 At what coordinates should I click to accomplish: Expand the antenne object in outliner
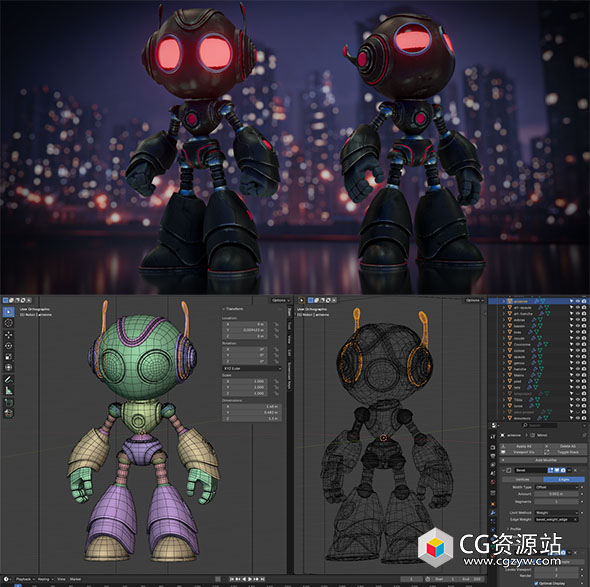504,301
